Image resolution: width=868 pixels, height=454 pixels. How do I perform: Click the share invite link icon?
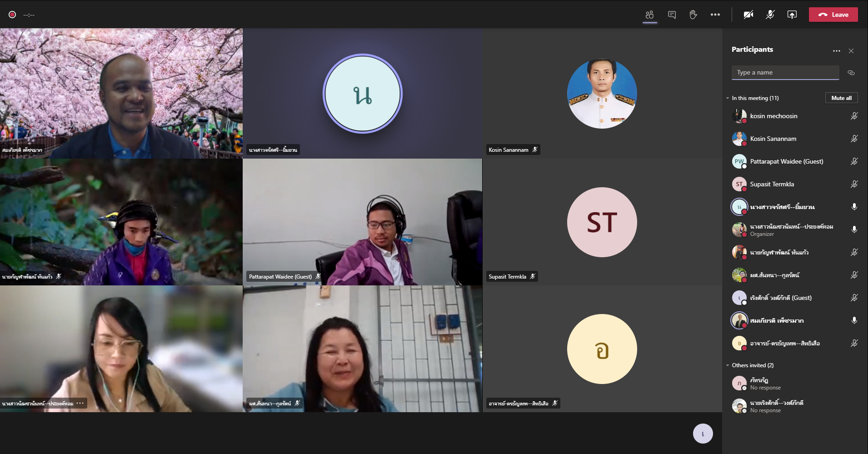(x=851, y=73)
